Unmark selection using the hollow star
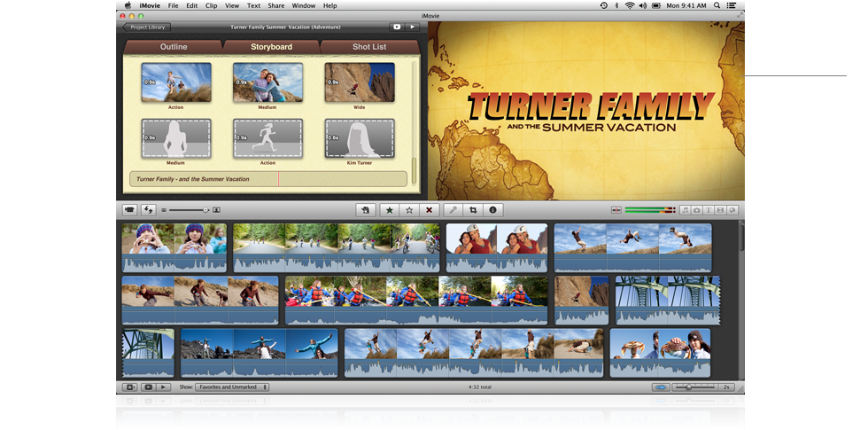 click(409, 210)
